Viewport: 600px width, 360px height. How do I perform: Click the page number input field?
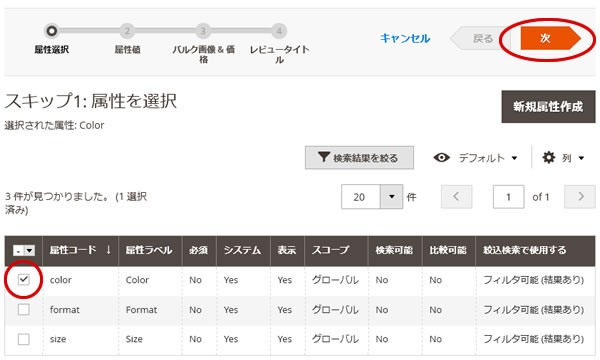tap(509, 197)
